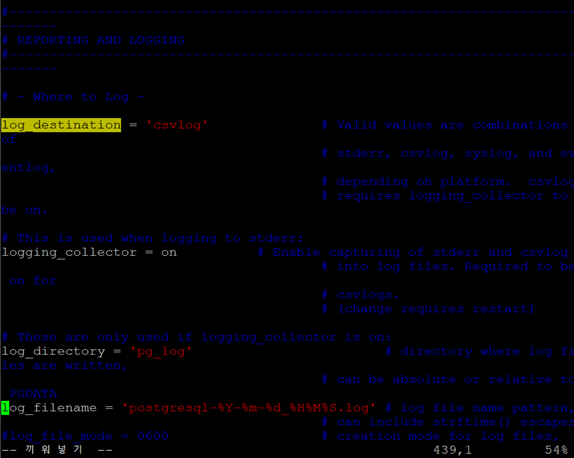This screenshot has width=574, height=458.
Task: Click the logging_collector setting name
Action: pyautogui.click(x=69, y=252)
